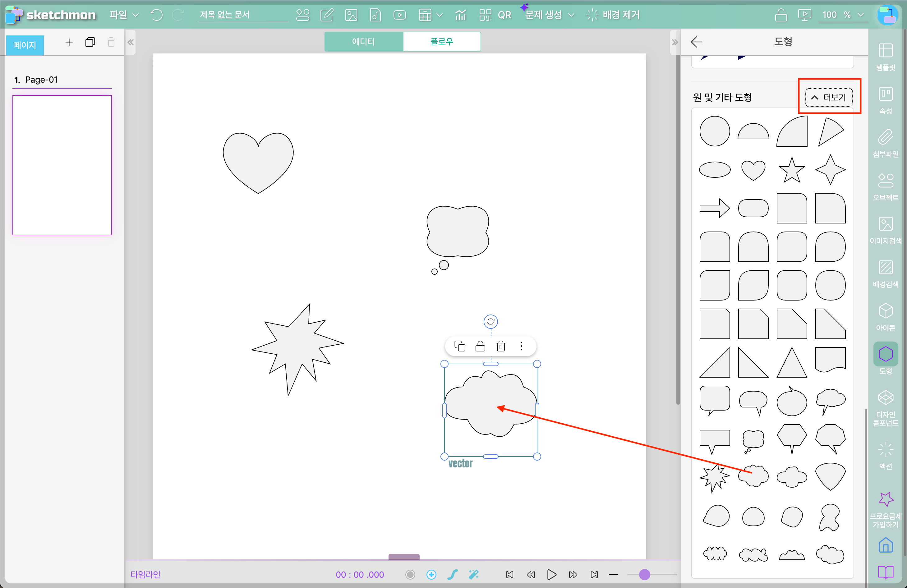Click the rotate handle above selected cloud
Image resolution: width=907 pixels, height=588 pixels.
click(490, 321)
